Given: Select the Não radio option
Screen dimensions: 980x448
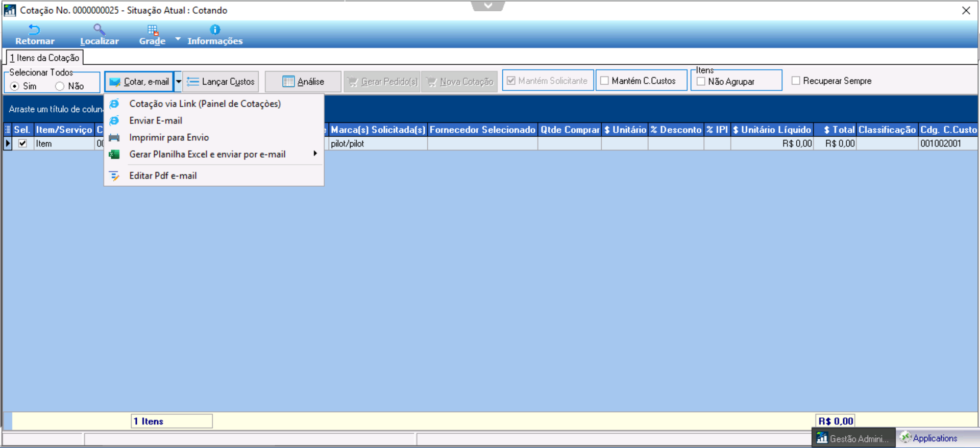Looking at the screenshot, I should point(60,86).
